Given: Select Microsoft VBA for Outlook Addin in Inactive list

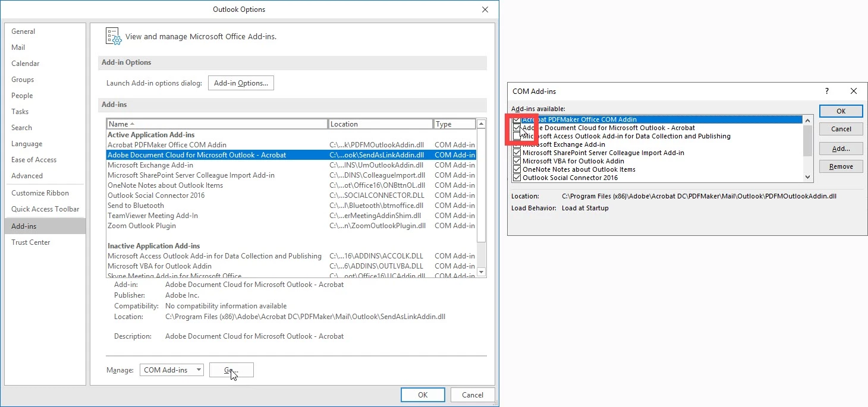Looking at the screenshot, I should tap(291, 266).
